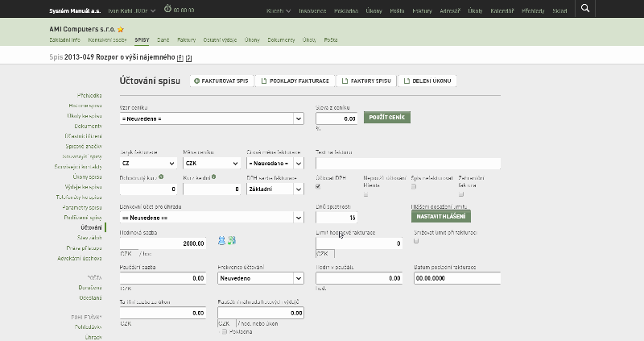Open Historie spisu in the sidebar
Image resolution: width=644 pixels, height=341 pixels.
pyautogui.click(x=85, y=106)
